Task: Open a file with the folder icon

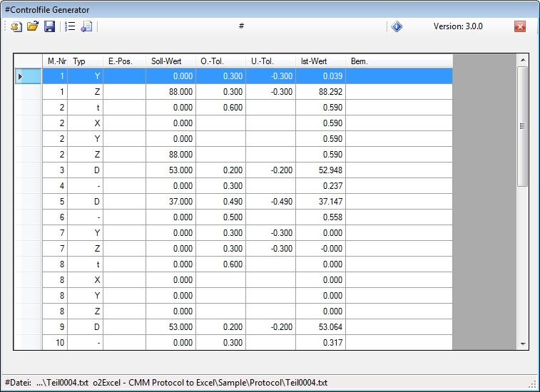Action: point(33,26)
